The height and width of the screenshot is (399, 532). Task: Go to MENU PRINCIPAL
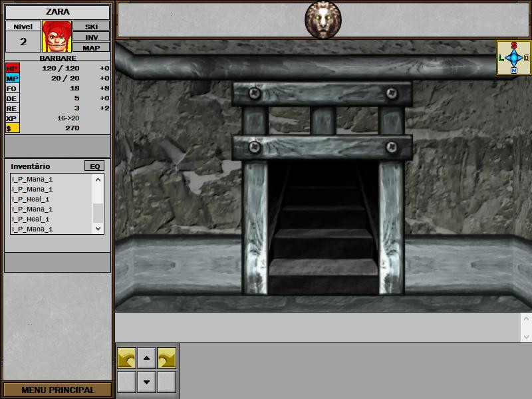[57, 390]
